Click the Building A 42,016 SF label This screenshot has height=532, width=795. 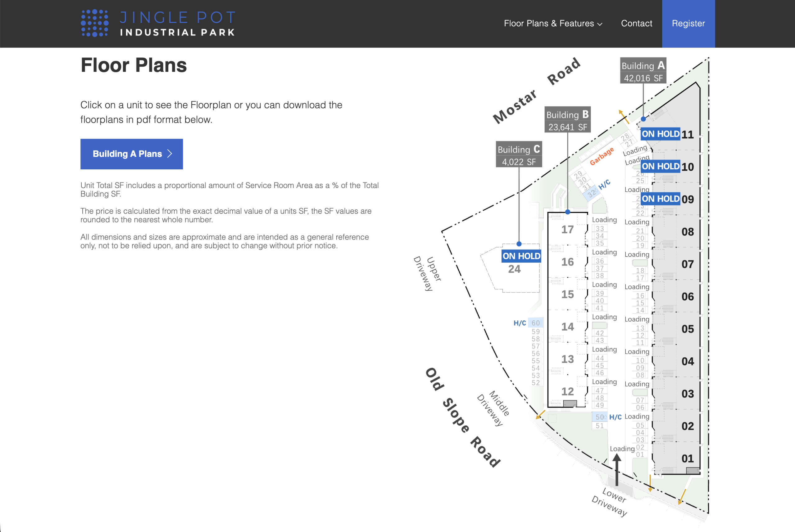click(643, 71)
